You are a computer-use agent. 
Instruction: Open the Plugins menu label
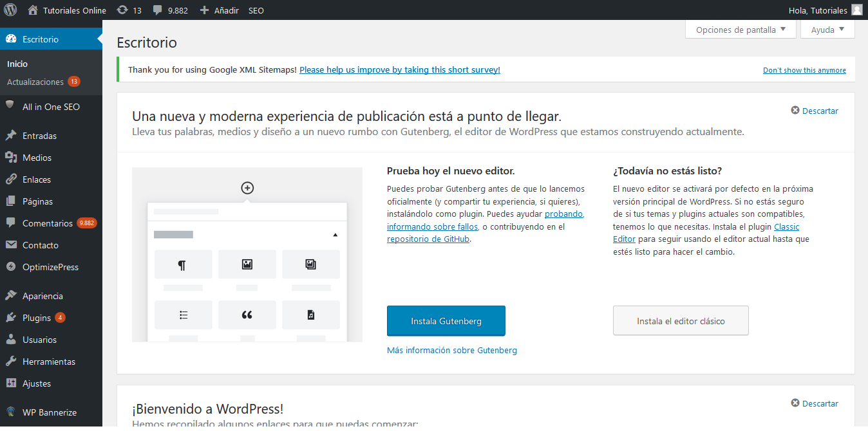37,318
